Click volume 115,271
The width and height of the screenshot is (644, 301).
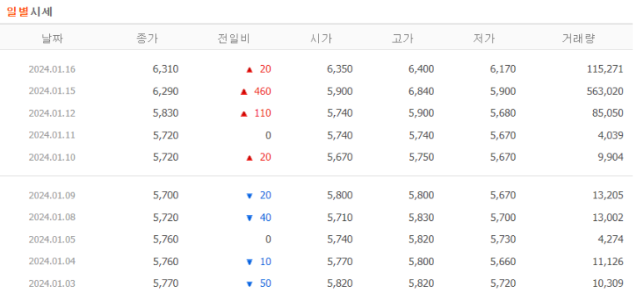coord(606,69)
